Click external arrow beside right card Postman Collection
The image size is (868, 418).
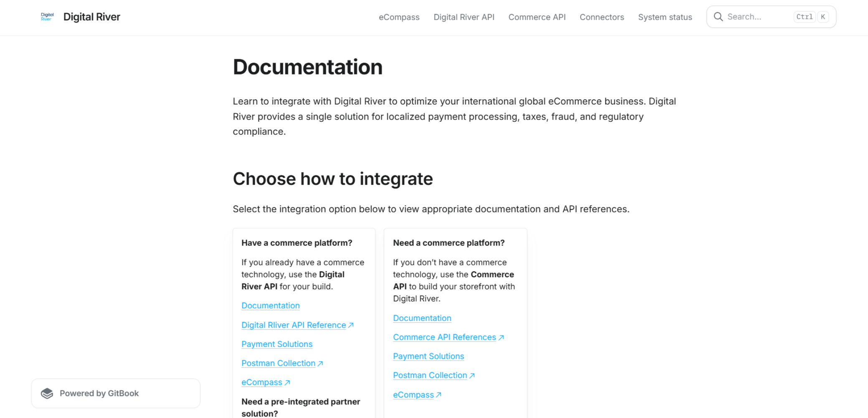pos(472,376)
